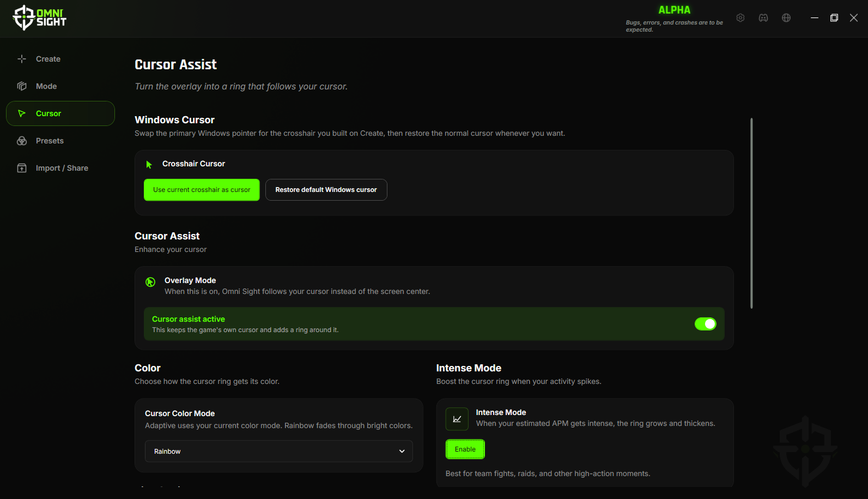Click the Color section heading

click(x=148, y=368)
